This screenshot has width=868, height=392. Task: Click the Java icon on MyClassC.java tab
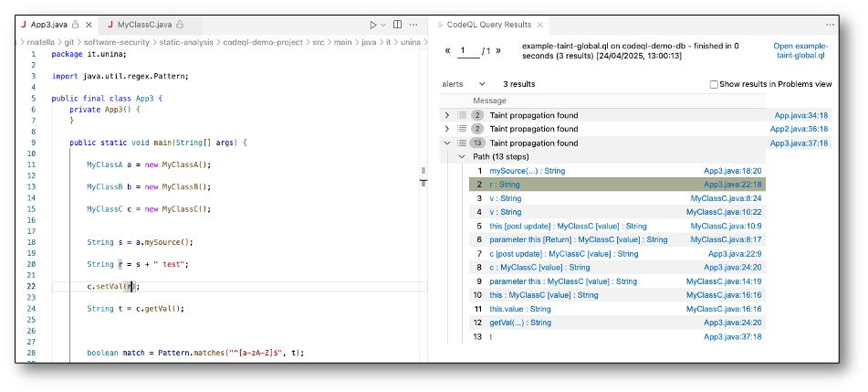click(110, 25)
